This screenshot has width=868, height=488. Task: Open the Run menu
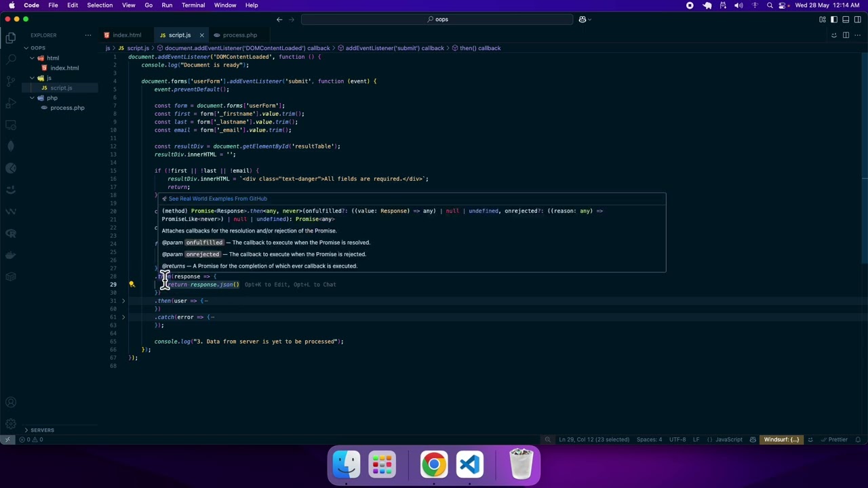click(x=167, y=5)
